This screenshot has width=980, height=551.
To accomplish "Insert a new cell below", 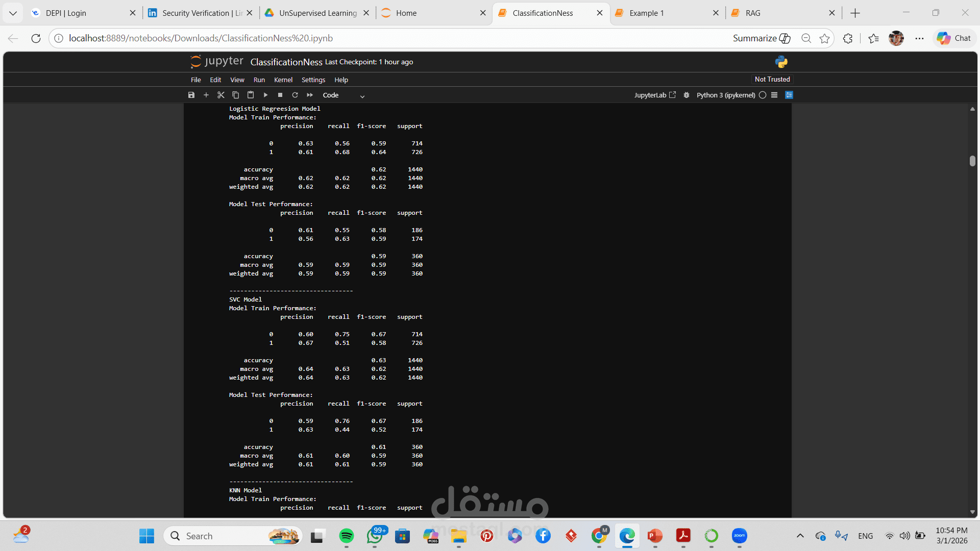I will point(206,95).
